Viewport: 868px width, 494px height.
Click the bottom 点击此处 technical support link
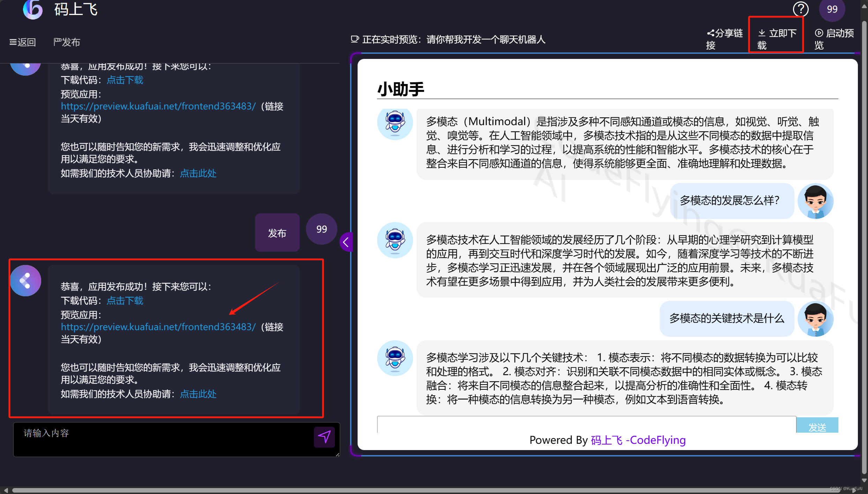coord(198,394)
